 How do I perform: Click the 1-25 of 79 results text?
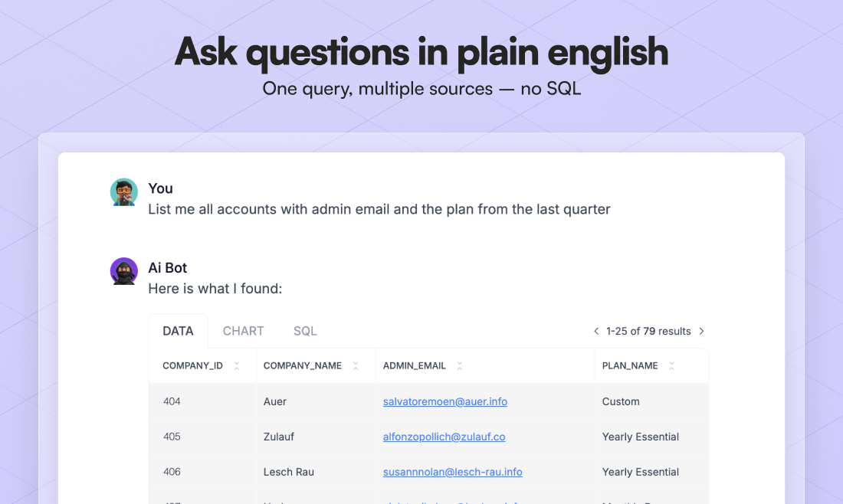click(x=648, y=332)
